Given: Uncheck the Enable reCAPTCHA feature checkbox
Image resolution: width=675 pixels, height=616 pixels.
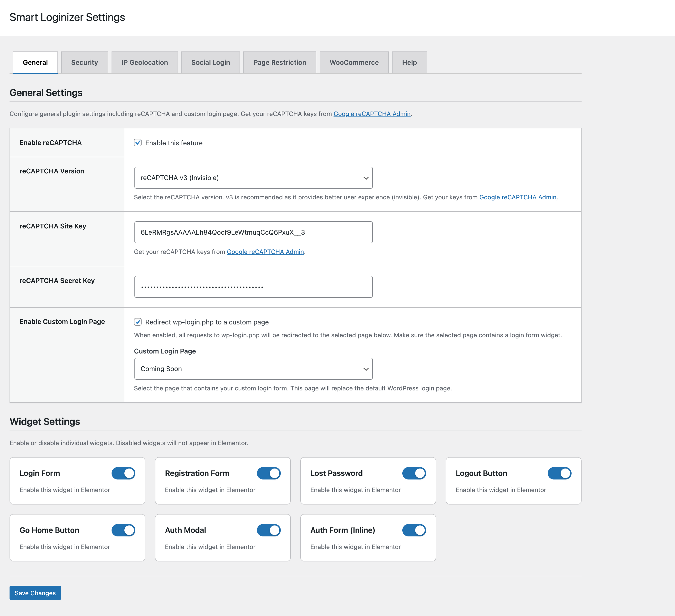Looking at the screenshot, I should [x=138, y=142].
